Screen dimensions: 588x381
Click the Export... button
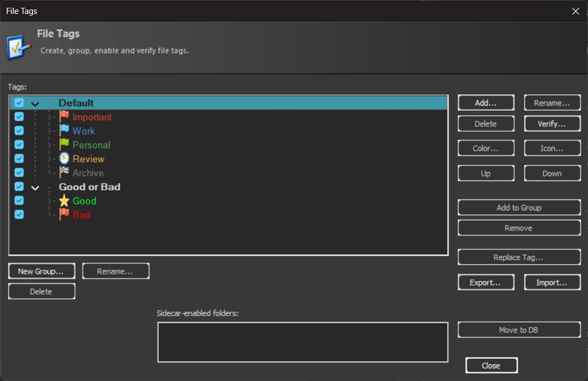tap(486, 283)
